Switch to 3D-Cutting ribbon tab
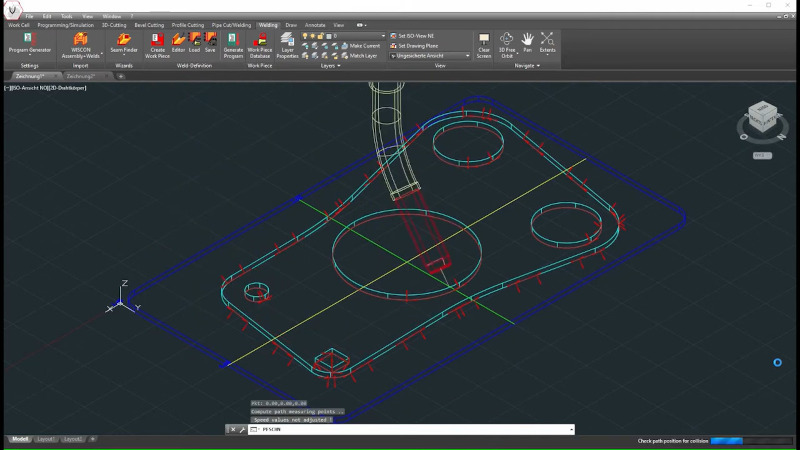Viewport: 800px width, 450px height. [114, 25]
